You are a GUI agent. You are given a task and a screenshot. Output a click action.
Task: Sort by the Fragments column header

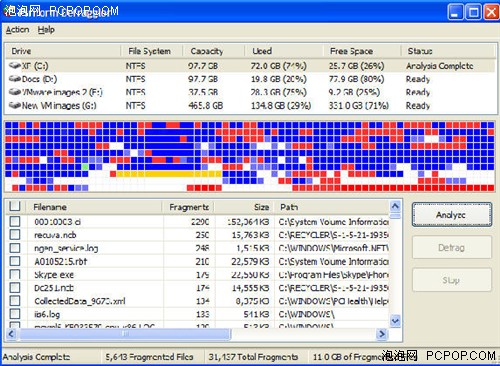188,207
